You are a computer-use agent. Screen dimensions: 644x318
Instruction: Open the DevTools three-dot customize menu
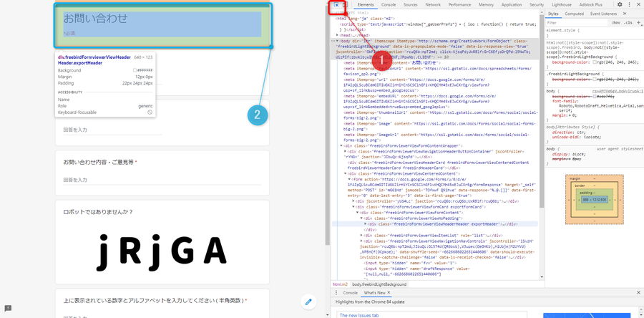point(629,4)
